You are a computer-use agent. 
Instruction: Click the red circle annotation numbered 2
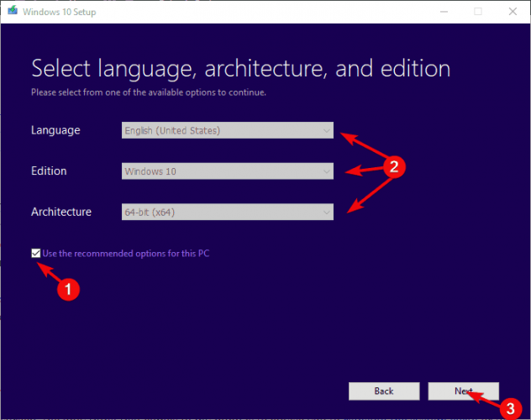click(392, 165)
